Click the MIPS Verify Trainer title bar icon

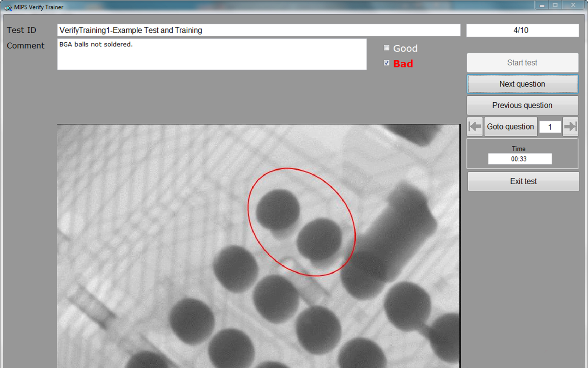tap(8, 7)
